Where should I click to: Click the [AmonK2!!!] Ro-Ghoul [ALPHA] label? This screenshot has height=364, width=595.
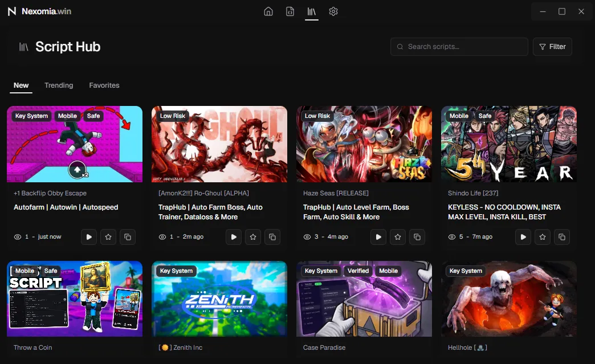pyautogui.click(x=204, y=193)
